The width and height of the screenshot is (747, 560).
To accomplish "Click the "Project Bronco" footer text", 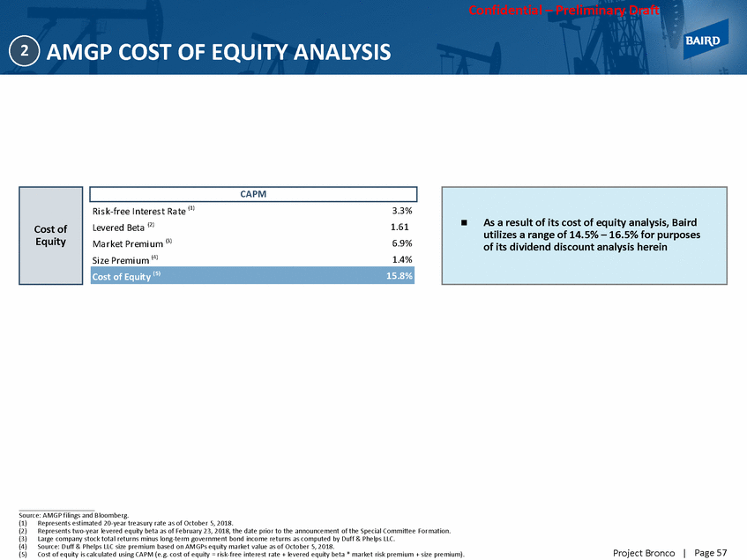I will 644,553.
